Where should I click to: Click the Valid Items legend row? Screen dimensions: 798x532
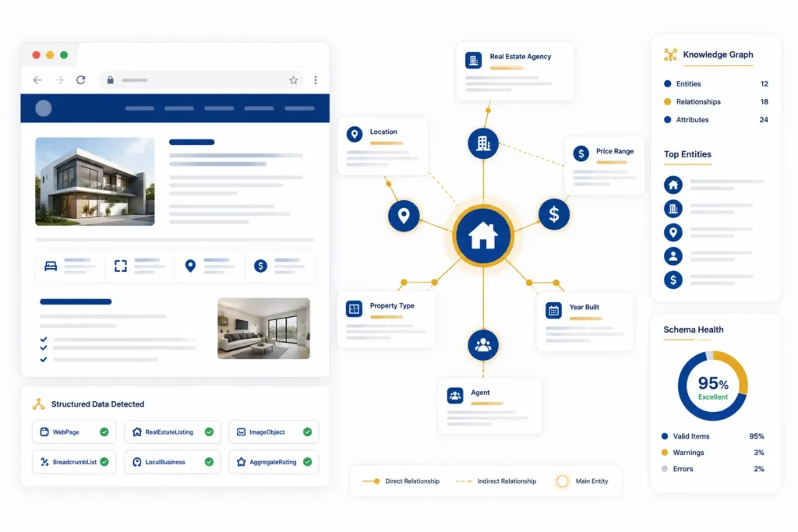coord(713,436)
